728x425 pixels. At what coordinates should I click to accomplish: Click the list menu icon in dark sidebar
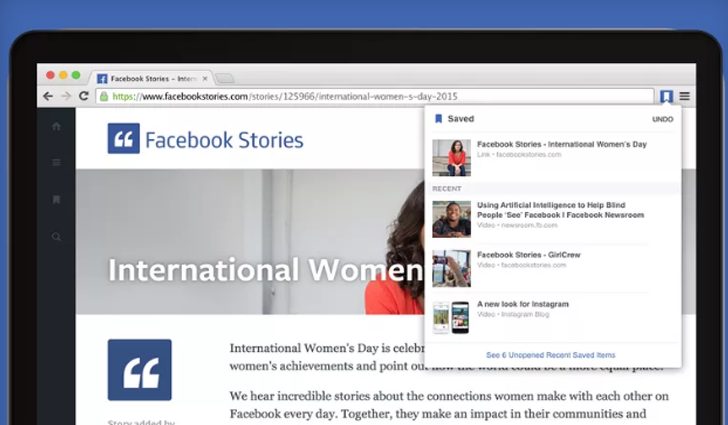coord(56,162)
